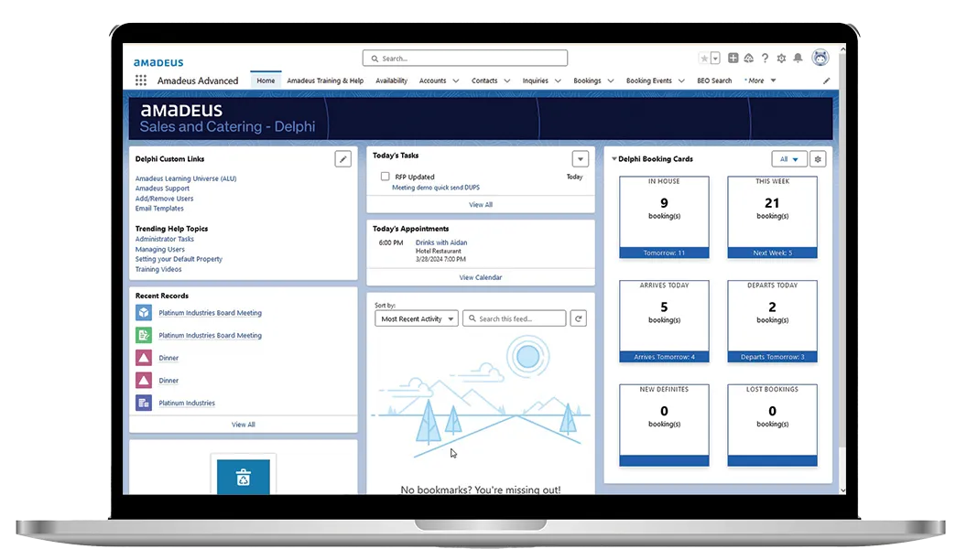Expand the Bookings tab chevron
The height and width of the screenshot is (560, 956).
click(x=610, y=81)
